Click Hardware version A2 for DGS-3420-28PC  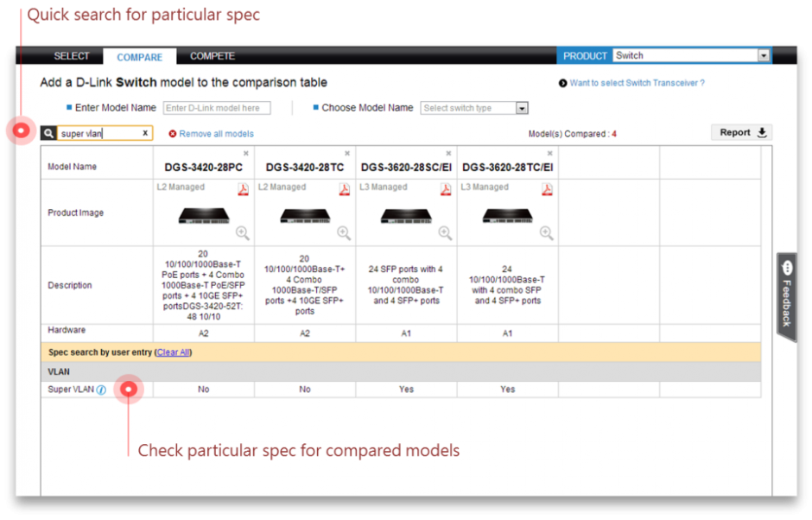click(204, 333)
